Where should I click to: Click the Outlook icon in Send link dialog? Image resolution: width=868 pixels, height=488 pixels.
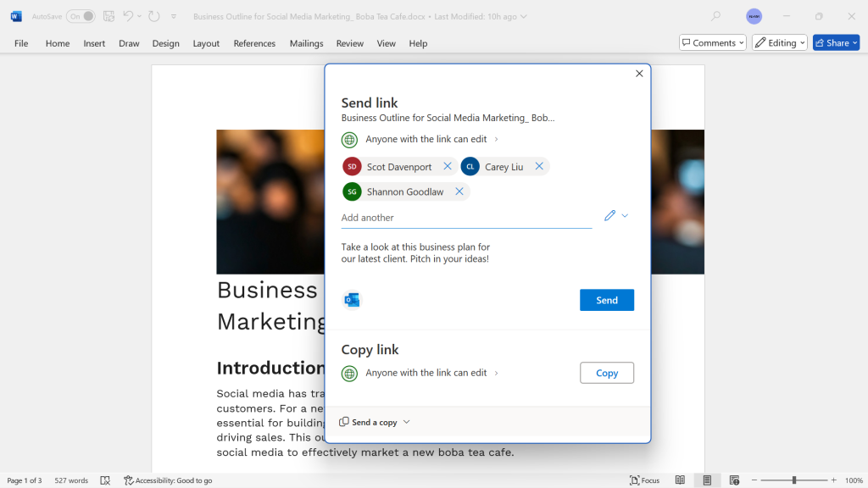coord(352,300)
